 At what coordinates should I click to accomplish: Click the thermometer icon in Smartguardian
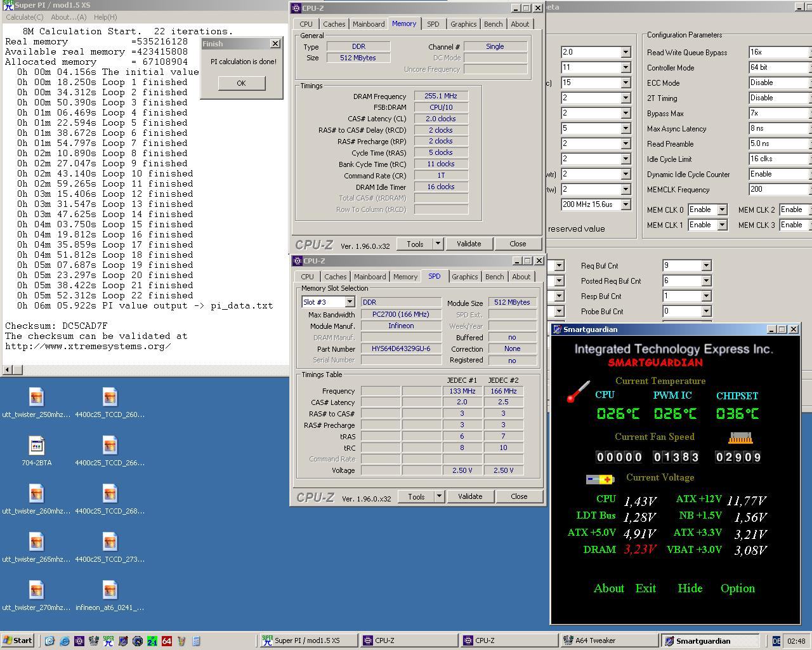(578, 392)
